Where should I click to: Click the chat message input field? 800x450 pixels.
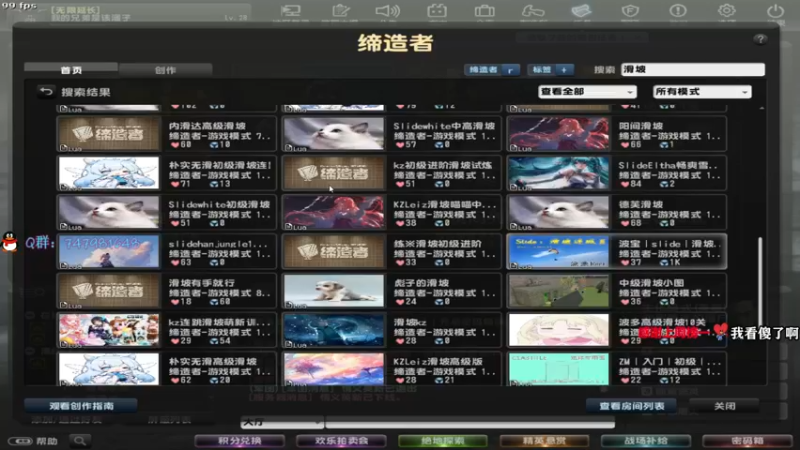(x=470, y=422)
